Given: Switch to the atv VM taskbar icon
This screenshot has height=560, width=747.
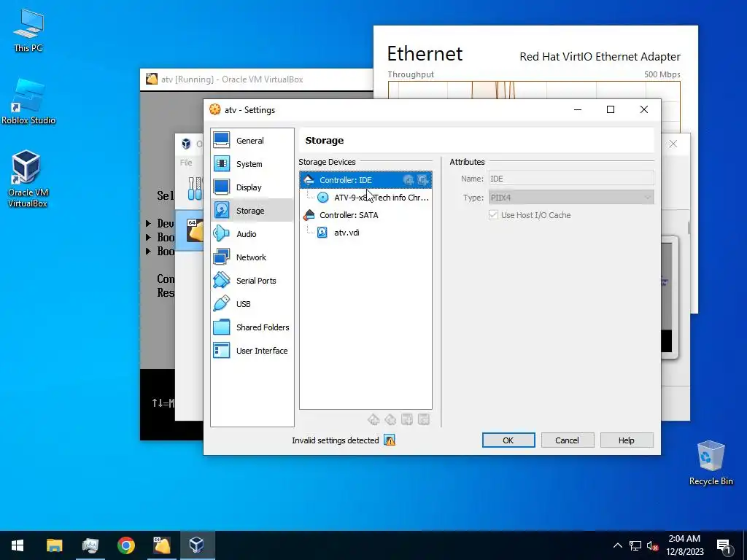Looking at the screenshot, I should (161, 545).
